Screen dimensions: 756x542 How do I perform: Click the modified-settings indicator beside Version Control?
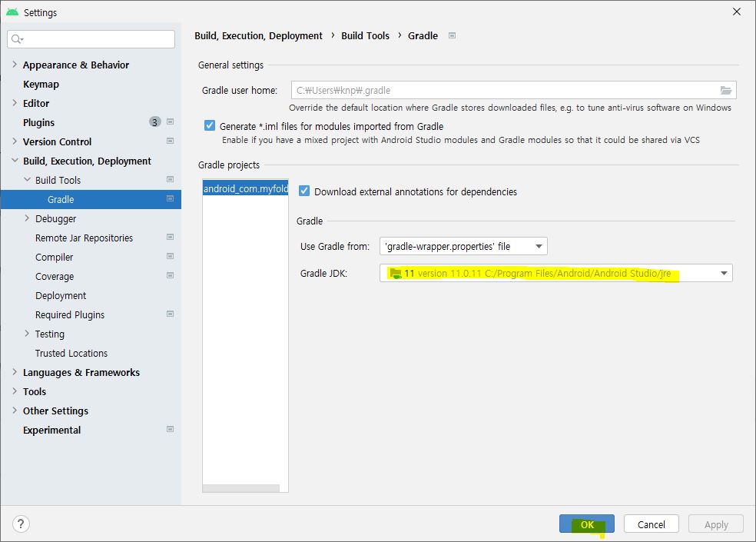pyautogui.click(x=171, y=141)
